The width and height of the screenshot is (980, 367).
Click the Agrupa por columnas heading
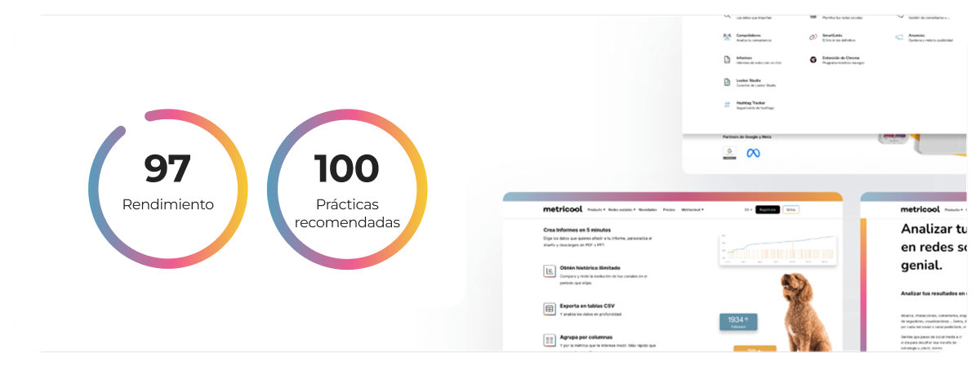[586, 337]
